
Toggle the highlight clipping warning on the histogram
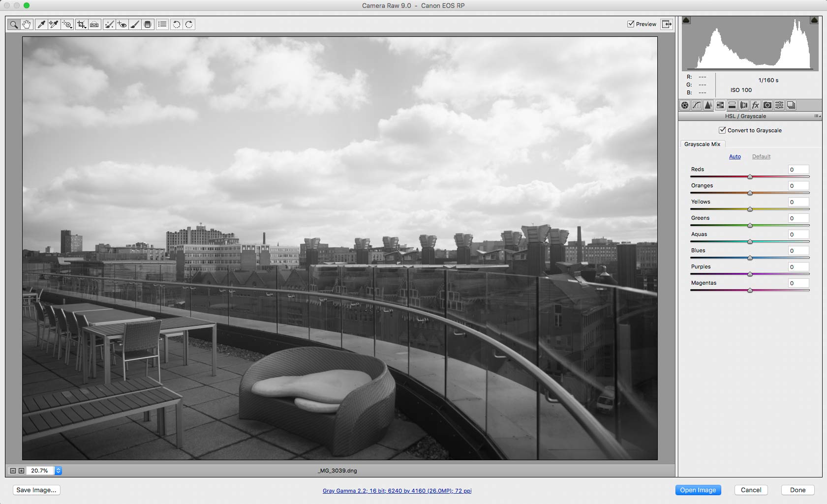(x=814, y=20)
